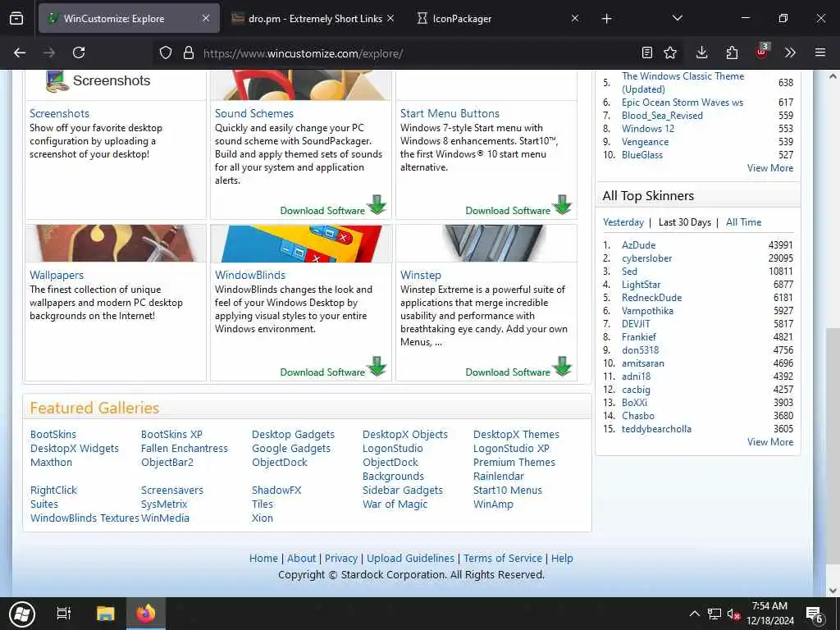Click the network status tray icon

pos(714,614)
